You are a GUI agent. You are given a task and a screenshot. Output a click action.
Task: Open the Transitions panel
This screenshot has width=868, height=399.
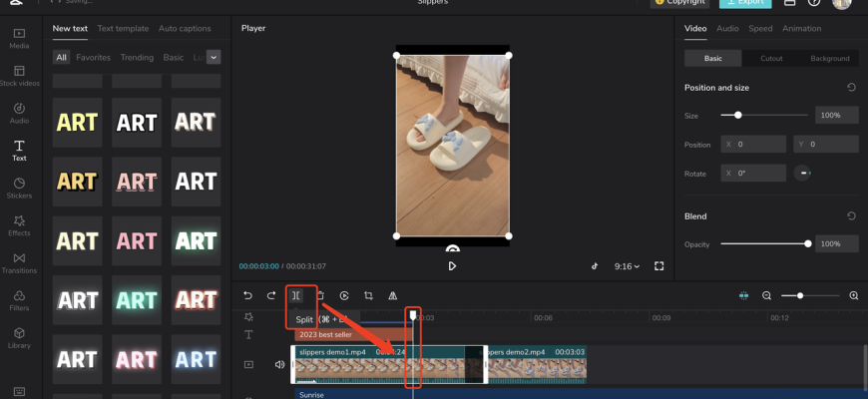click(19, 263)
